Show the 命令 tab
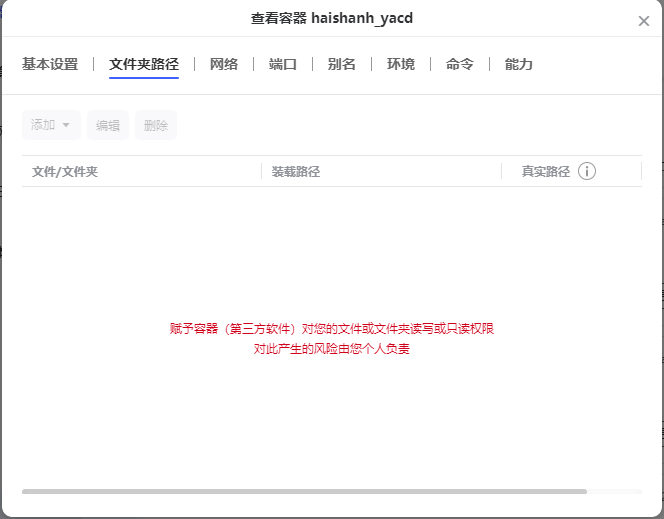664x519 pixels. [x=460, y=64]
